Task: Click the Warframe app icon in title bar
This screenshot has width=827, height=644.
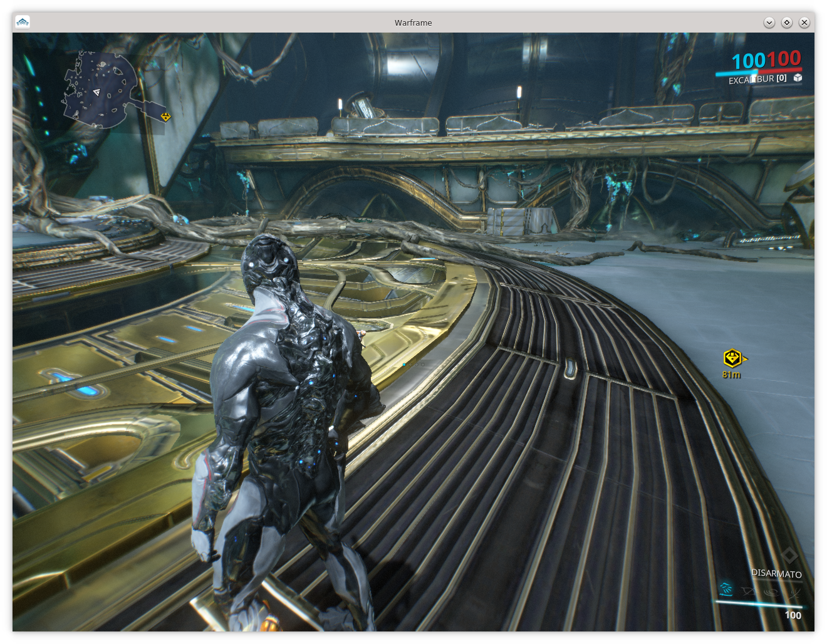Action: click(23, 22)
